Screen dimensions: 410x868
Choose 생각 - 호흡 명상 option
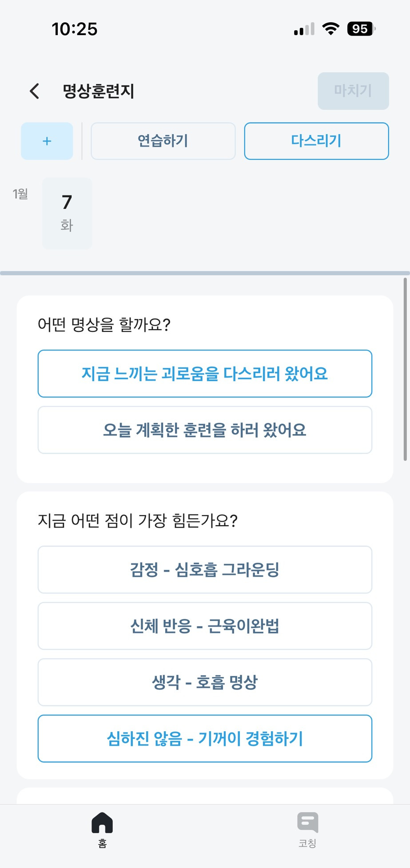205,682
